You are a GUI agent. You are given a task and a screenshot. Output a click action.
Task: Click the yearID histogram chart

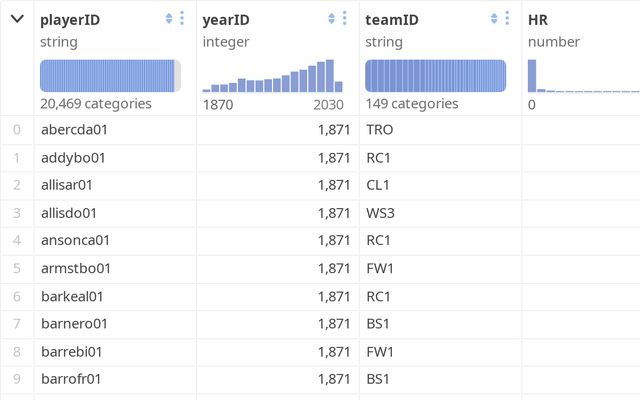tap(273, 76)
